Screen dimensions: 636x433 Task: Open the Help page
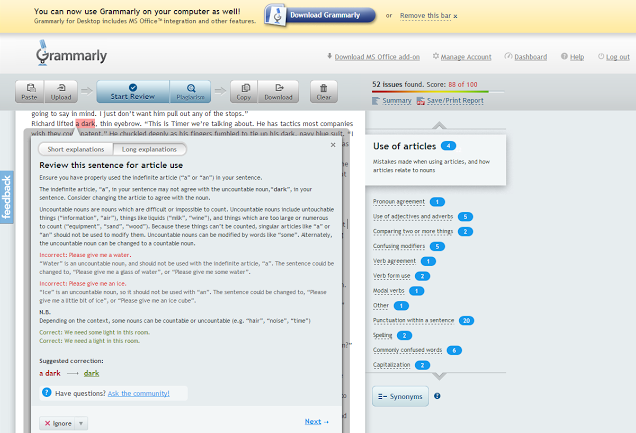coord(577,57)
